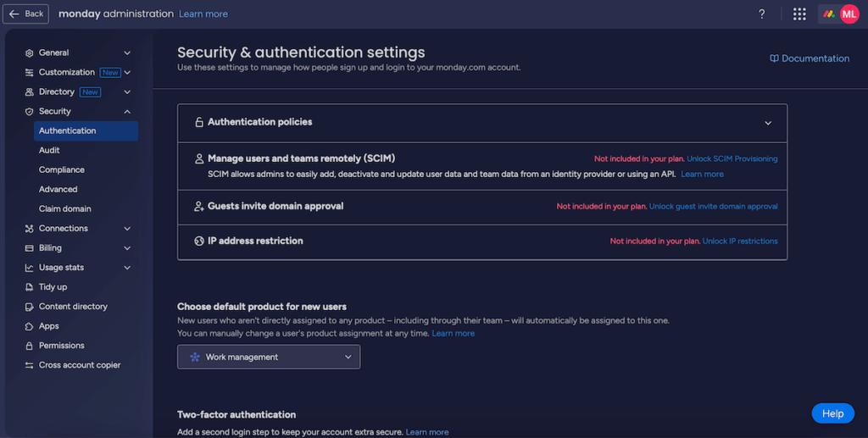
Task: Open the Work management product dropdown
Action: 269,358
